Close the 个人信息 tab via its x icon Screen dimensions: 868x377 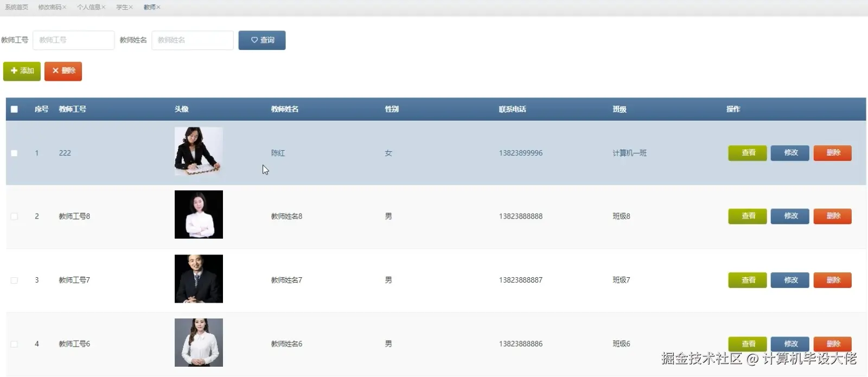click(x=103, y=7)
